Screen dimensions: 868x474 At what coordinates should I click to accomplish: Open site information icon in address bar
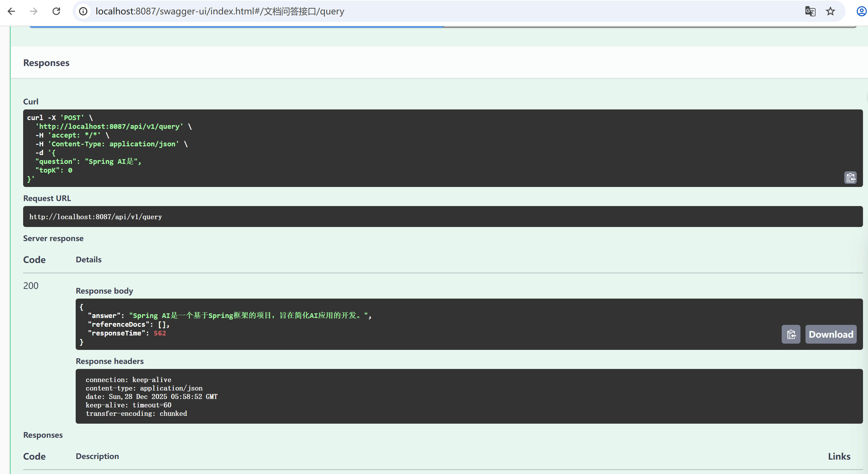83,11
